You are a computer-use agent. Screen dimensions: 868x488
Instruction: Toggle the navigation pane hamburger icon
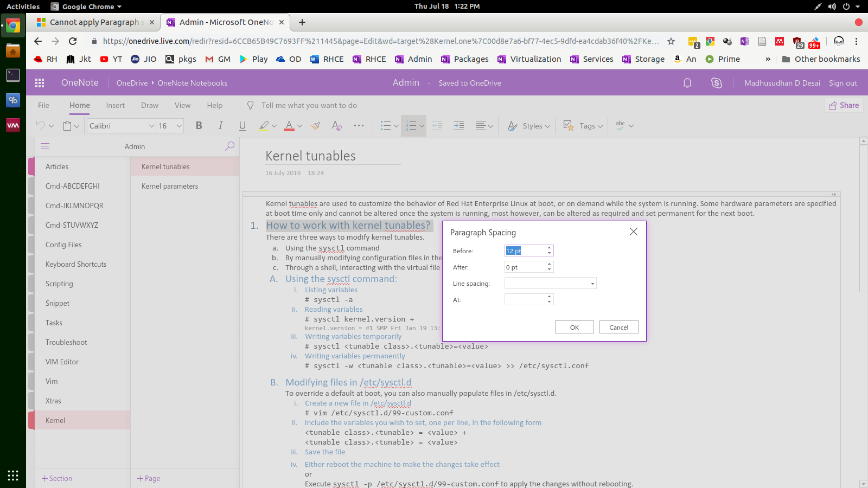[x=45, y=146]
